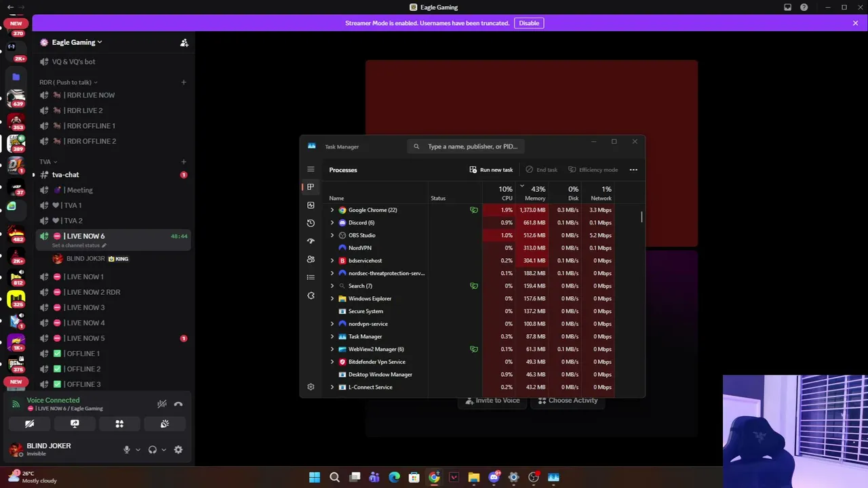Toggle noise suppression in voice panel
Screen dimensions: 868x488
[162, 404]
